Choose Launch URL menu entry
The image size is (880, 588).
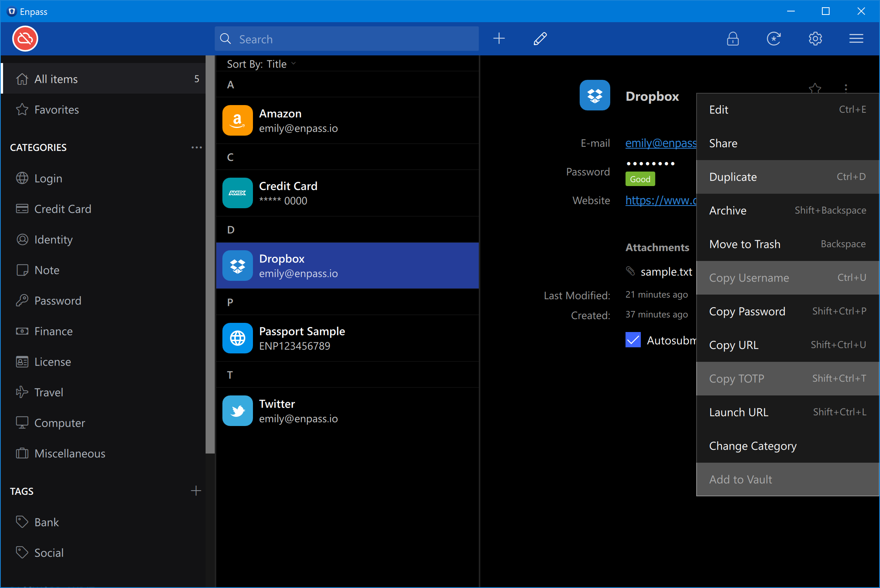[788, 412]
